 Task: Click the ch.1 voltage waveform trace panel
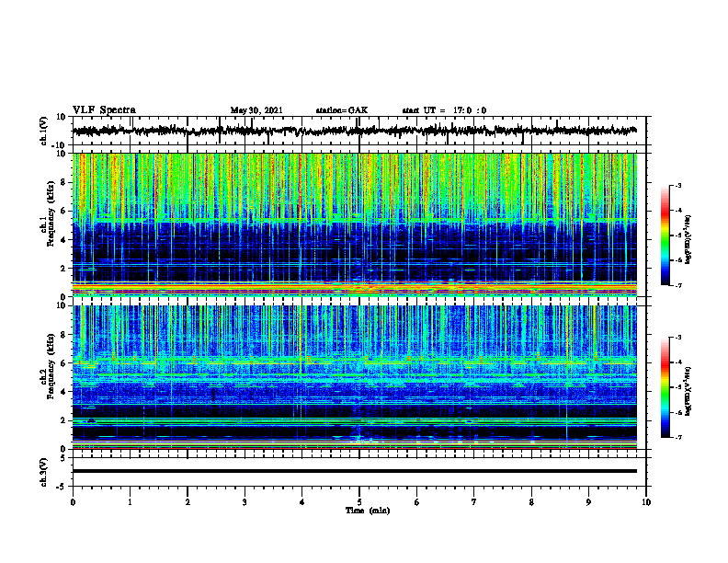coord(358,131)
